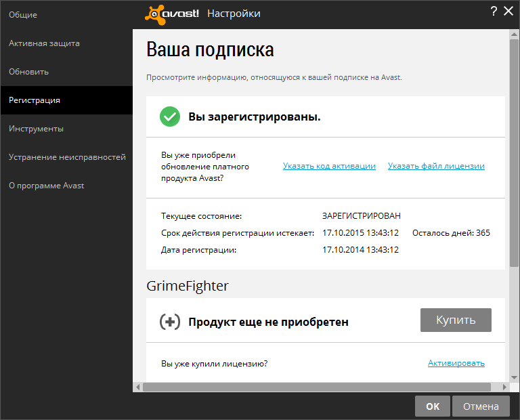Click the horizontal scrollbar thumb

coord(317,387)
